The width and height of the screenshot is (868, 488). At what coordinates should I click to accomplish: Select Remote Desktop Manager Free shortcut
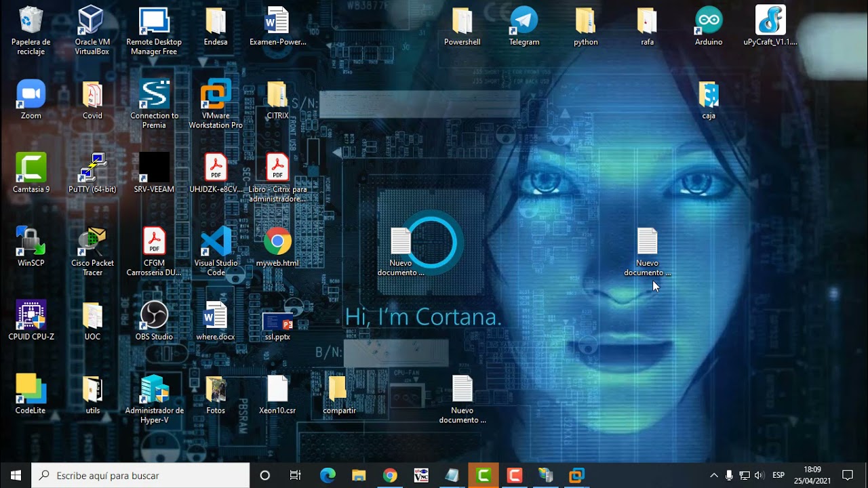tap(154, 30)
